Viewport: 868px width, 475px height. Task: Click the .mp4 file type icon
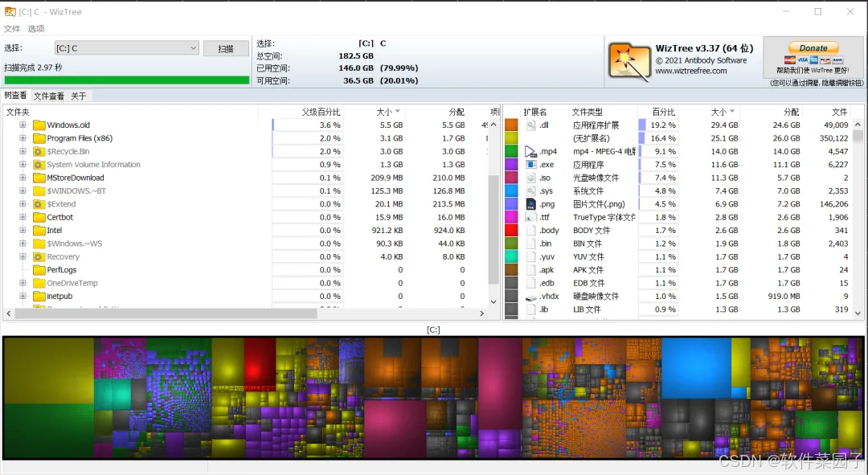531,151
